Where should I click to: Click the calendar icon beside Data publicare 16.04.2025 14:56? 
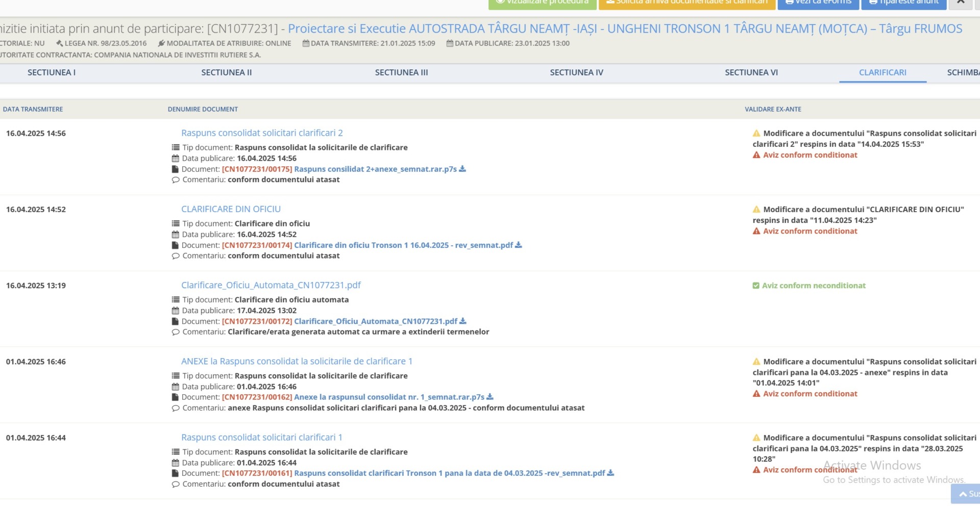tap(176, 158)
